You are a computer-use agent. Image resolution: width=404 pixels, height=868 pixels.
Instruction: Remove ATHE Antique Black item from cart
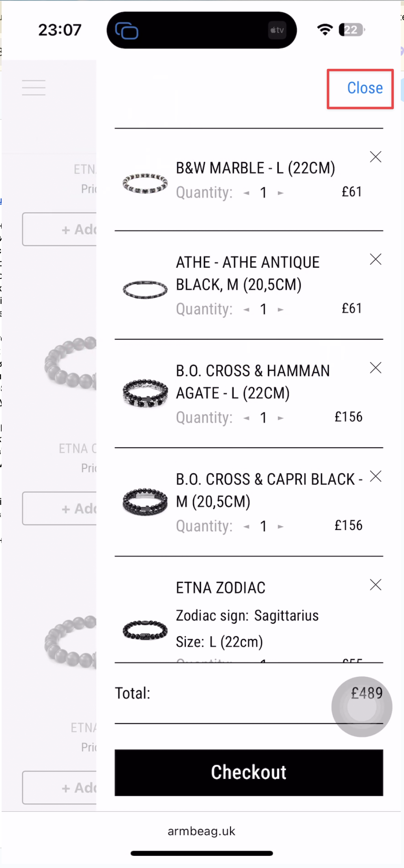click(x=376, y=259)
